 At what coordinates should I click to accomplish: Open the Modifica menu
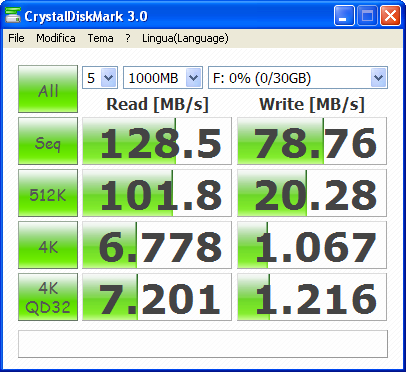(x=56, y=38)
